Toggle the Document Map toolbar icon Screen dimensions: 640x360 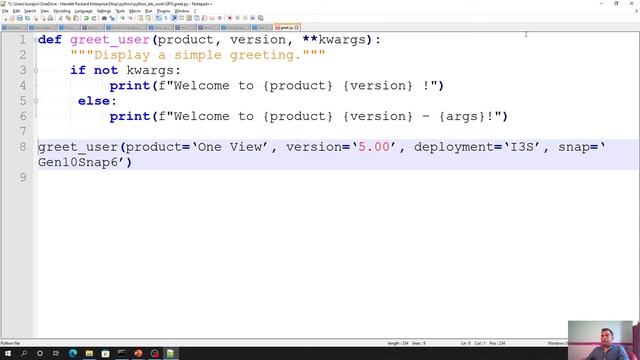[189, 18]
